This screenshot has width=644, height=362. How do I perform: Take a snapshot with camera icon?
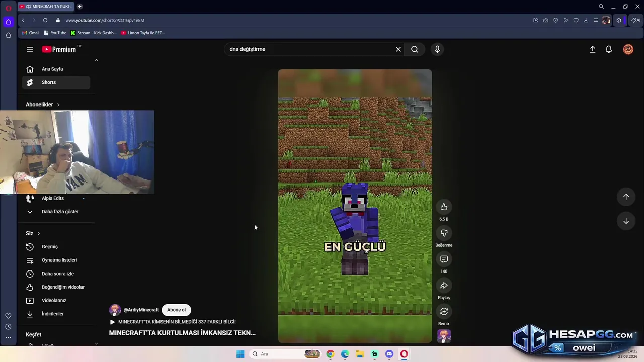[x=545, y=20]
